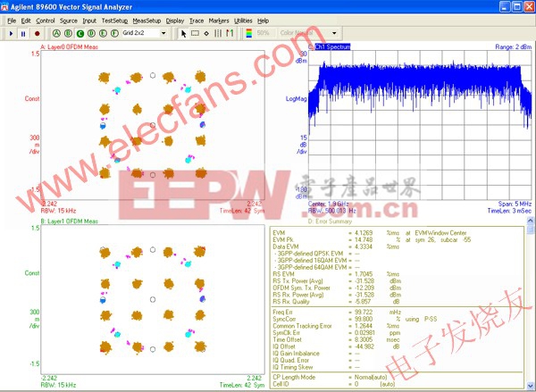This screenshot has height=392, width=536.
Task: Open the Trace menu
Action: point(197,21)
